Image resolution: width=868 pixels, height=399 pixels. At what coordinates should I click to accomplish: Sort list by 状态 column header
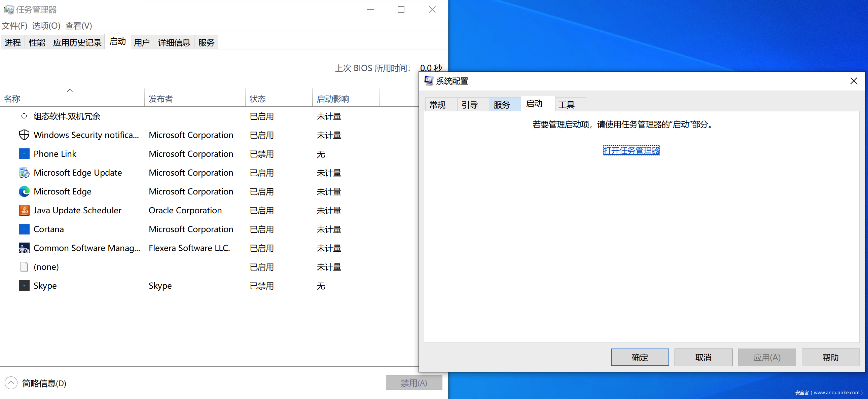(257, 99)
